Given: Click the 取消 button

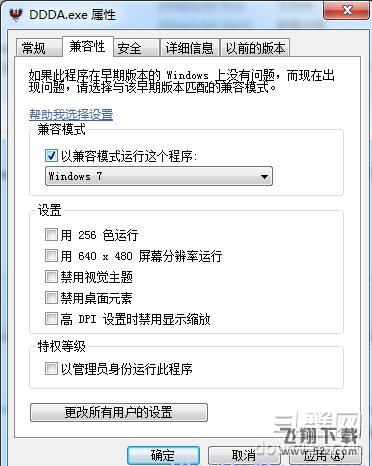Looking at the screenshot, I should click(244, 455).
